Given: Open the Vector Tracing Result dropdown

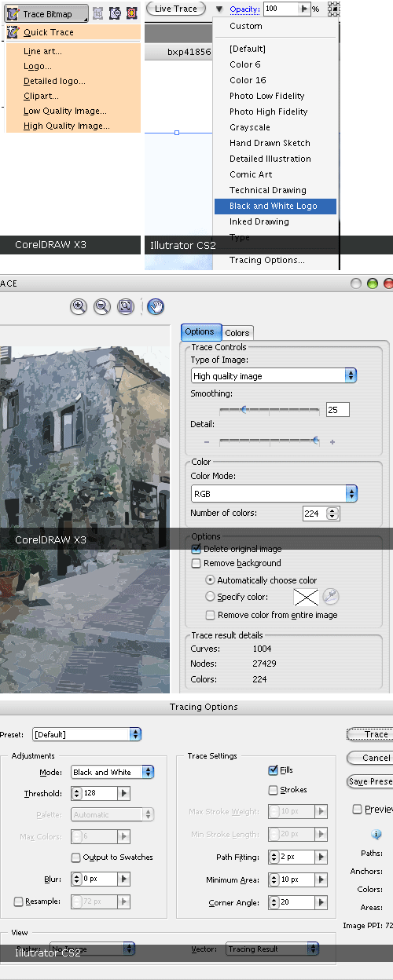Looking at the screenshot, I should coord(272,949).
